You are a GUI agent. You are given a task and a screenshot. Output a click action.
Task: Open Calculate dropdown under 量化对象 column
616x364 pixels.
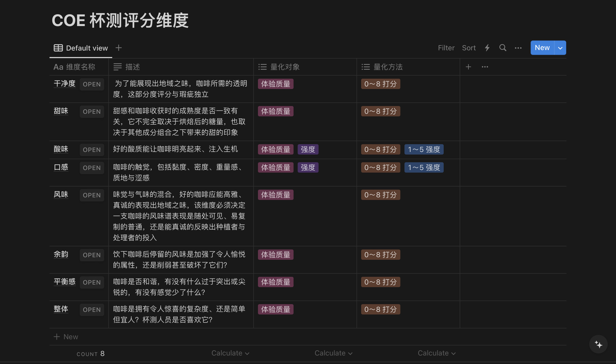tap(333, 353)
